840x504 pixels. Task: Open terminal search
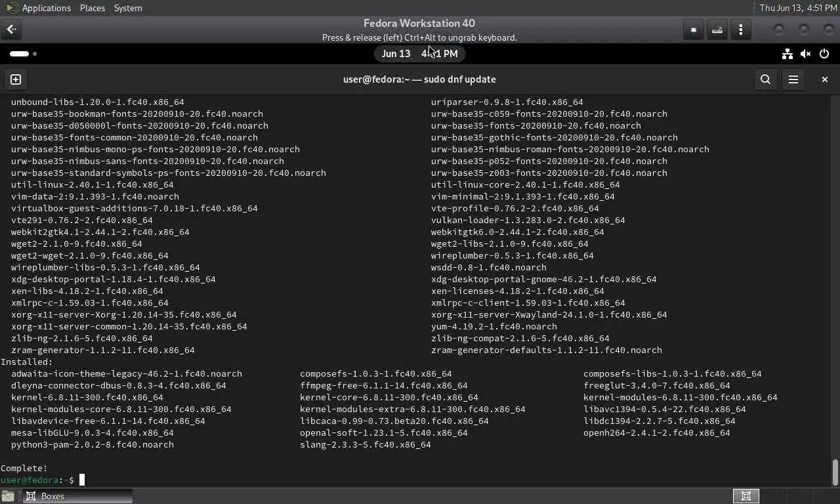(x=765, y=79)
